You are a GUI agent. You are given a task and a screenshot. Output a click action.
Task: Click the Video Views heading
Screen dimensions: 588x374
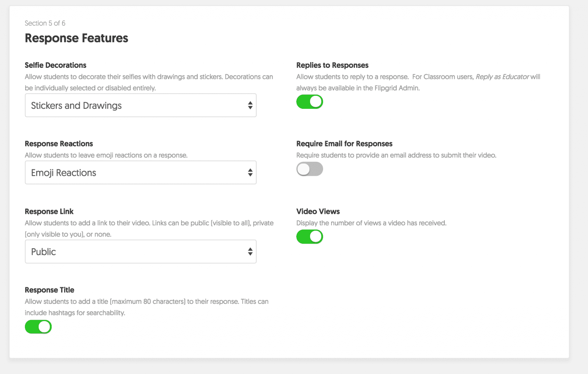[318, 211]
